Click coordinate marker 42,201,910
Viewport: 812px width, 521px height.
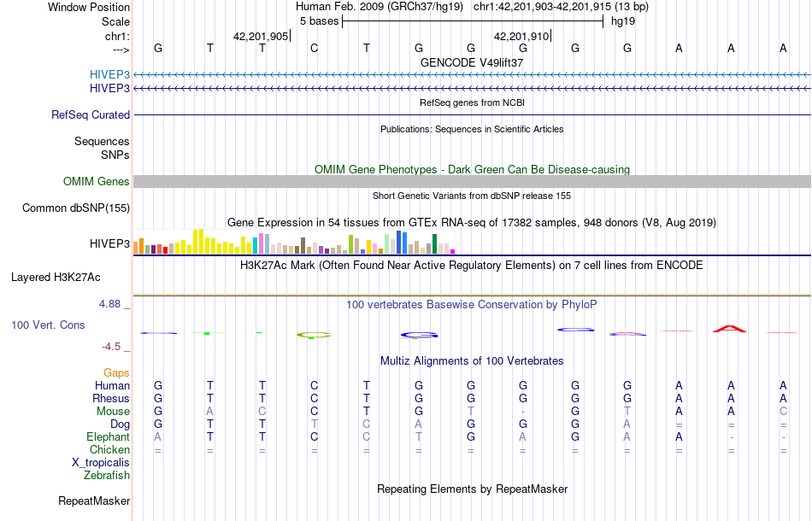click(x=521, y=36)
